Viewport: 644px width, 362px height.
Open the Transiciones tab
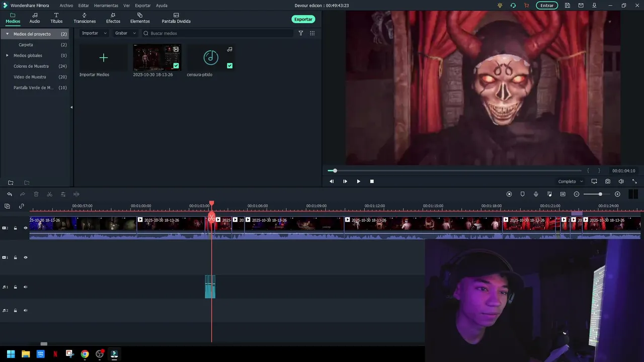[x=85, y=19]
